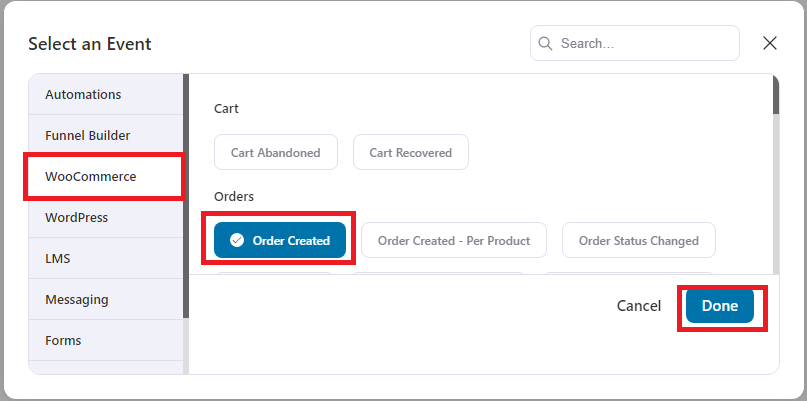Choose the Cart Abandoned event
This screenshot has height=401, width=807.
tap(276, 152)
